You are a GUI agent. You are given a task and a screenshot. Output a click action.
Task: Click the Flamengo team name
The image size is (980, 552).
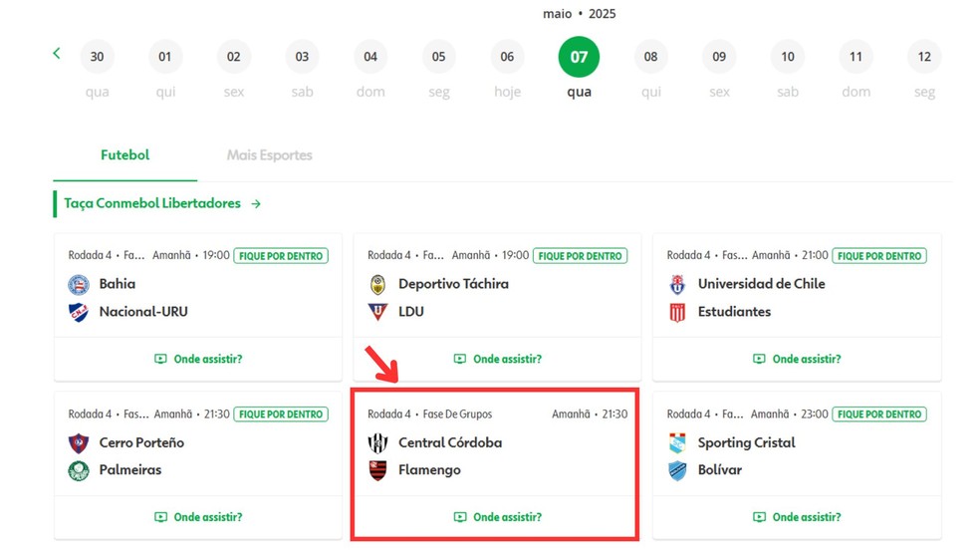click(429, 469)
